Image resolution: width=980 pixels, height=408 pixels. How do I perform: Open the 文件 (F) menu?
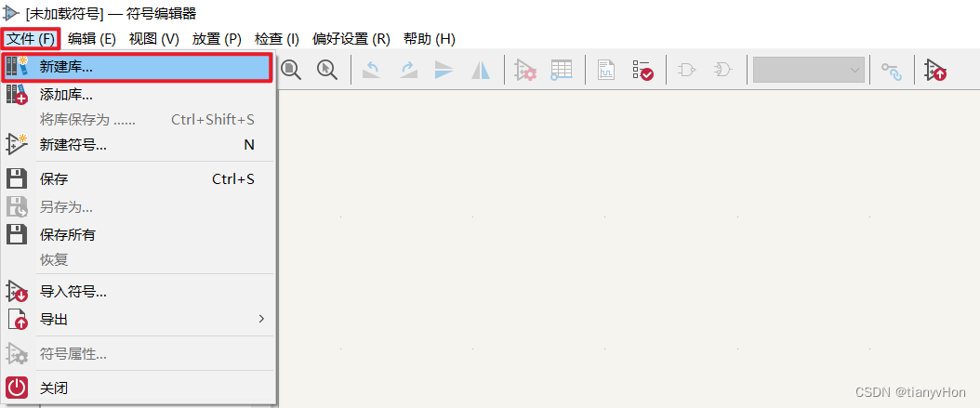coord(31,39)
